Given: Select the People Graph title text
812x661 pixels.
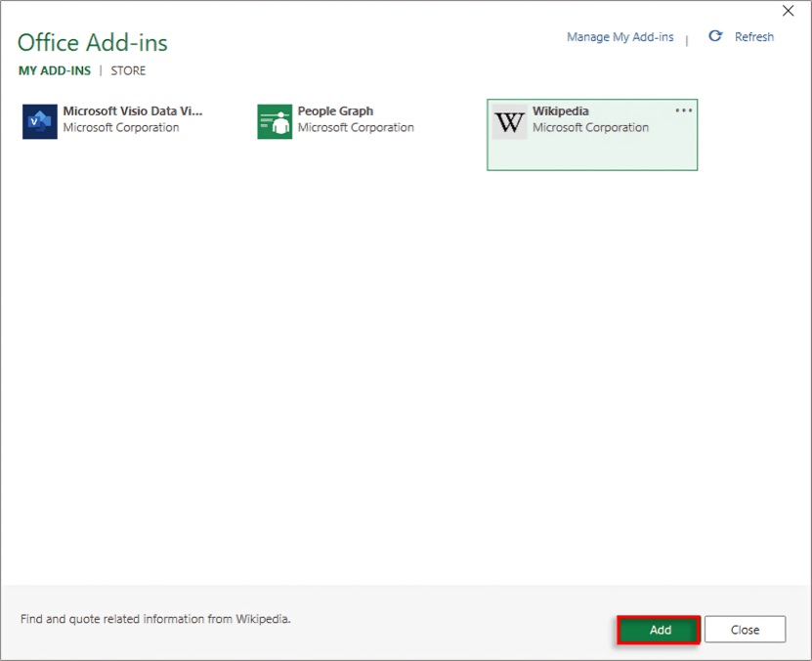Looking at the screenshot, I should coord(335,111).
